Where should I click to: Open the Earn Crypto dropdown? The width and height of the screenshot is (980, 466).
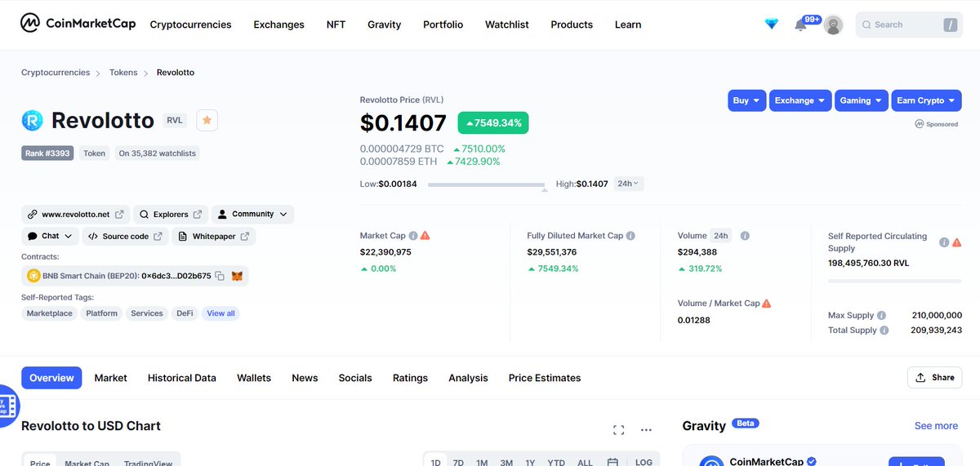[x=926, y=100]
